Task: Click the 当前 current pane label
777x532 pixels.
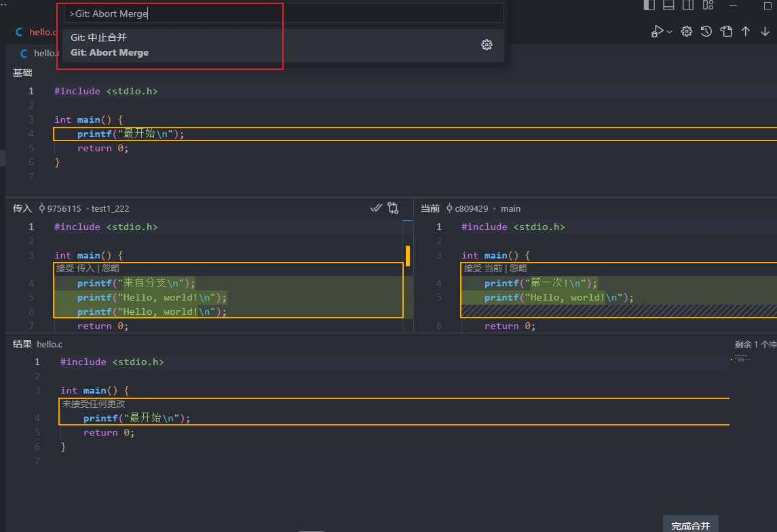Action: 430,208
